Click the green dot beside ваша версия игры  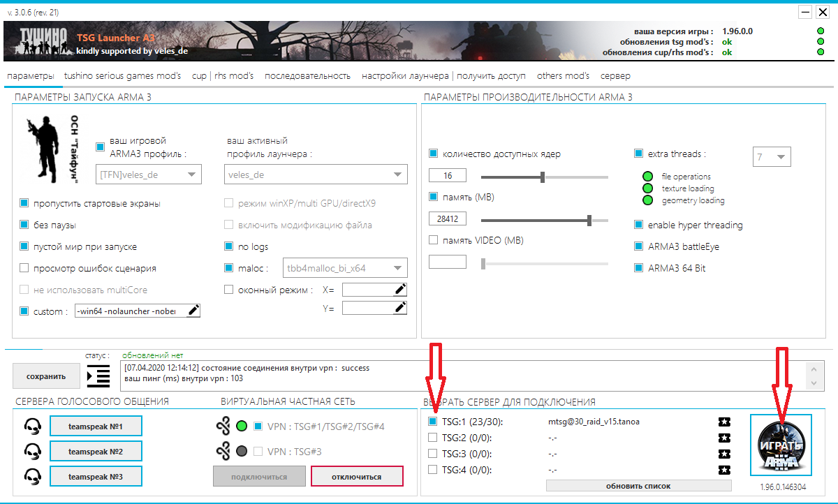point(820,31)
